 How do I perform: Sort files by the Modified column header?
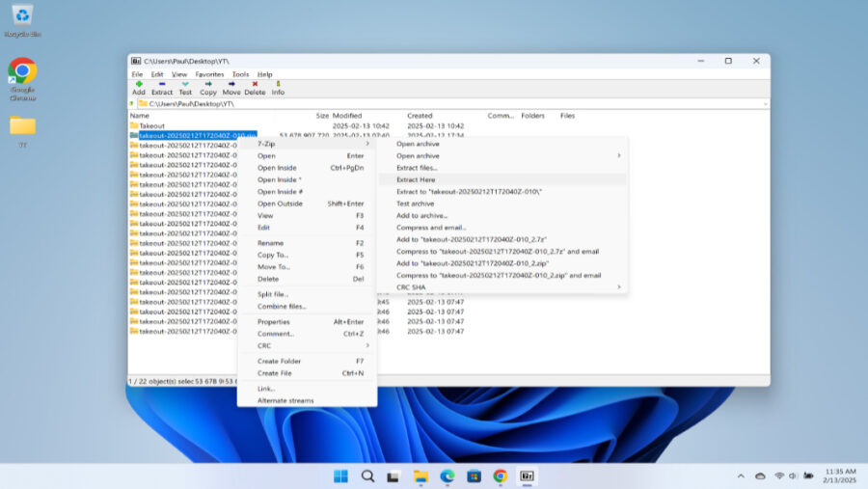(346, 116)
